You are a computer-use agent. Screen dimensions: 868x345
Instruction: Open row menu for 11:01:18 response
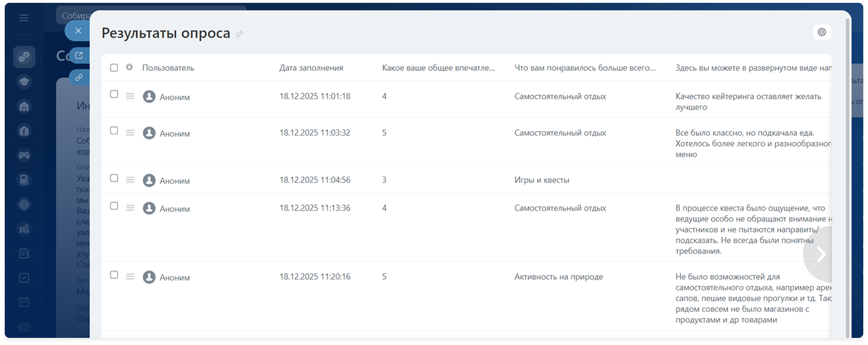click(130, 96)
